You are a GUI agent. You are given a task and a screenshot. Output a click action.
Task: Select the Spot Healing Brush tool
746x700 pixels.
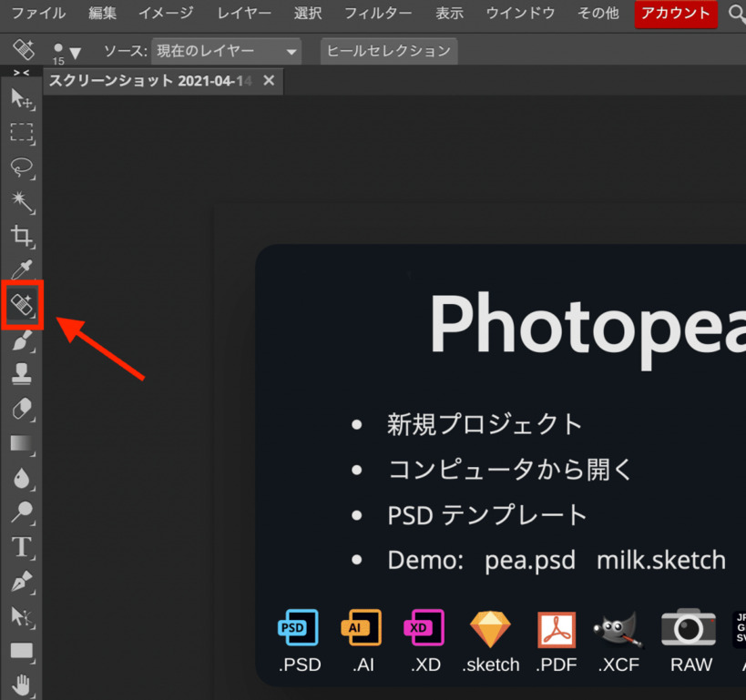22,305
